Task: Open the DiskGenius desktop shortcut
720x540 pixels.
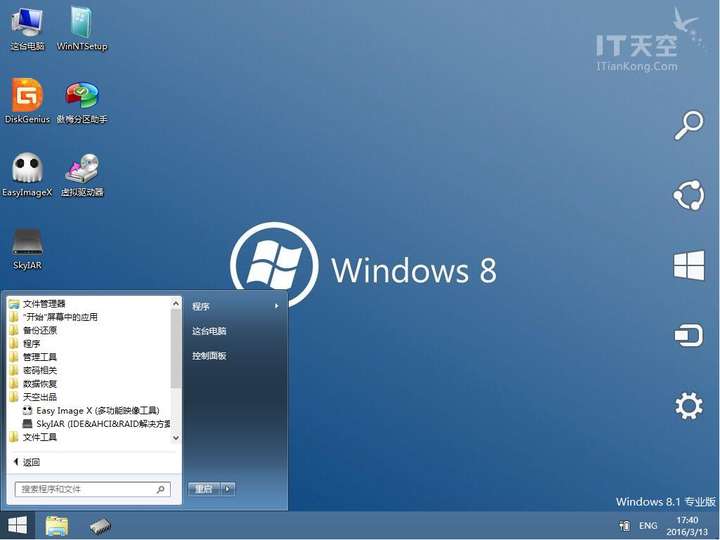Action: pyautogui.click(x=27, y=101)
